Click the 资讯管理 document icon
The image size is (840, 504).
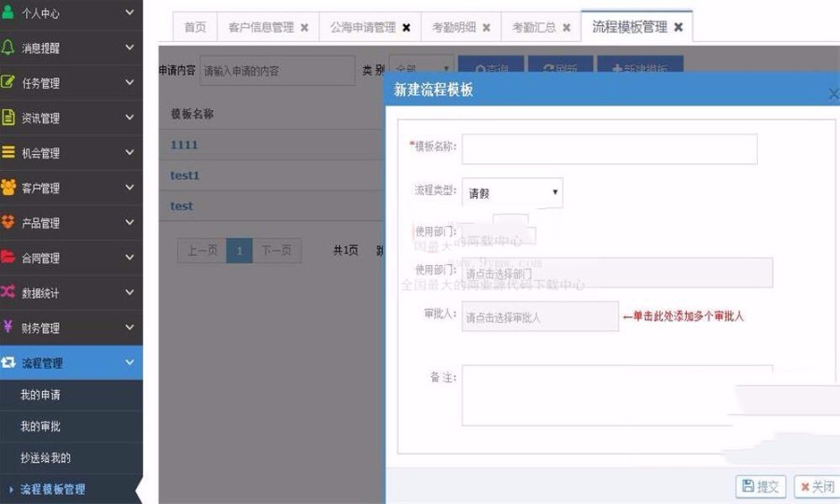[x=8, y=118]
